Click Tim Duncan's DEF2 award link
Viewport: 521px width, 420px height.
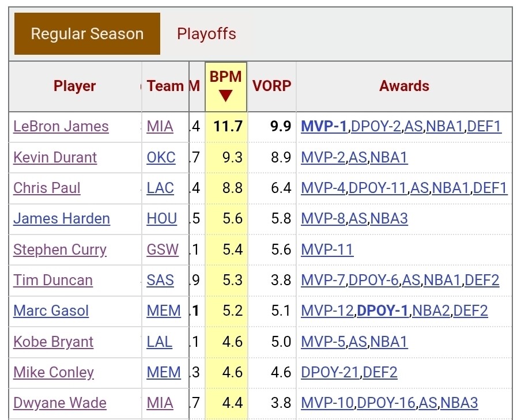[x=482, y=280]
